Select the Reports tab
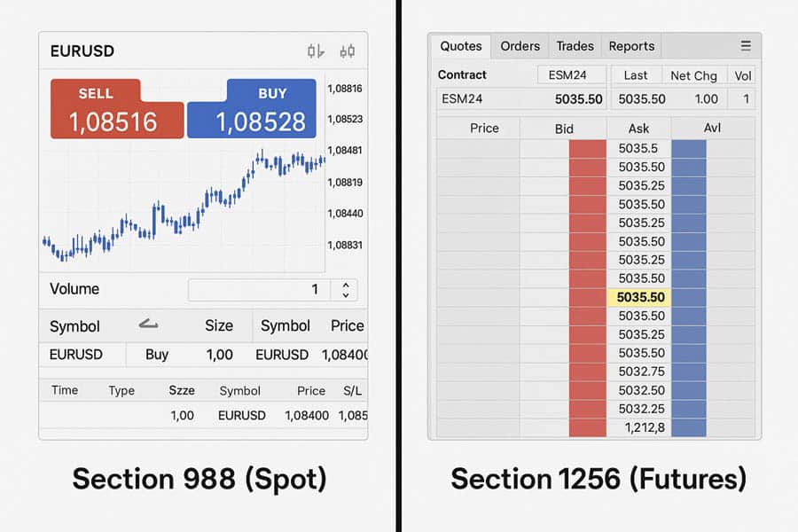Screen dimensions: 798x532 point(631,46)
